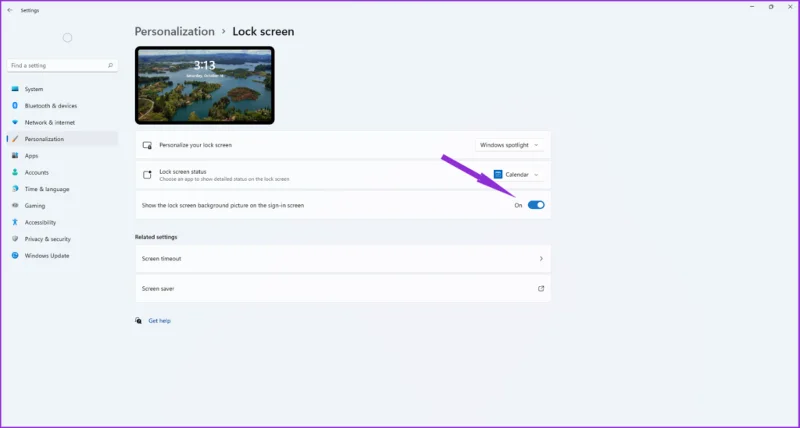Click the Personalization paintbrush icon
This screenshot has width=800, height=428.
pyautogui.click(x=15, y=139)
